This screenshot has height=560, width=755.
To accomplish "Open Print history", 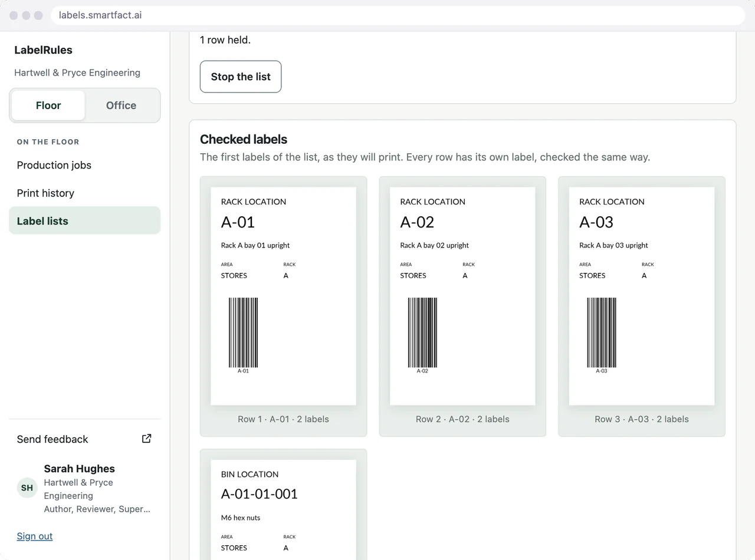I will coord(84,193).
